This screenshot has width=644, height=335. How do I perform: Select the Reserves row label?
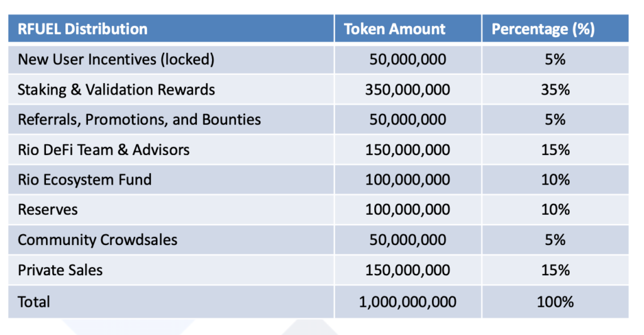pyautogui.click(x=171, y=210)
